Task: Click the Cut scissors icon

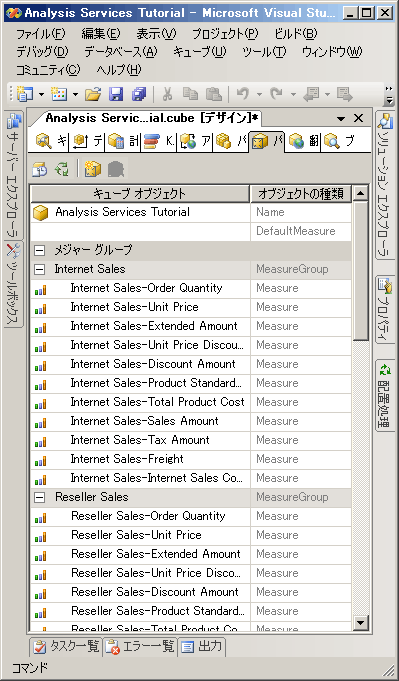Action: click(167, 94)
